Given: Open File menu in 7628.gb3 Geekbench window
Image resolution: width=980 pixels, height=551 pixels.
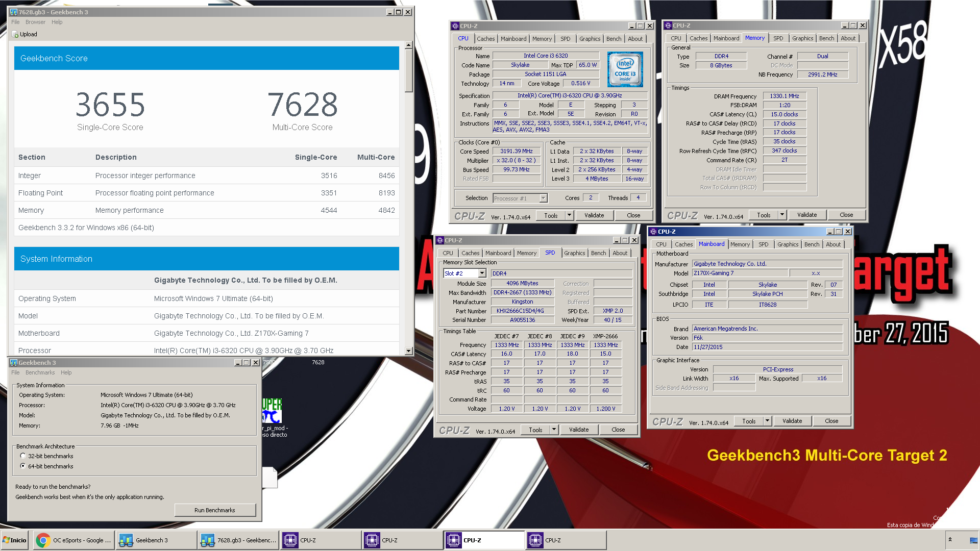Looking at the screenshot, I should pyautogui.click(x=15, y=22).
